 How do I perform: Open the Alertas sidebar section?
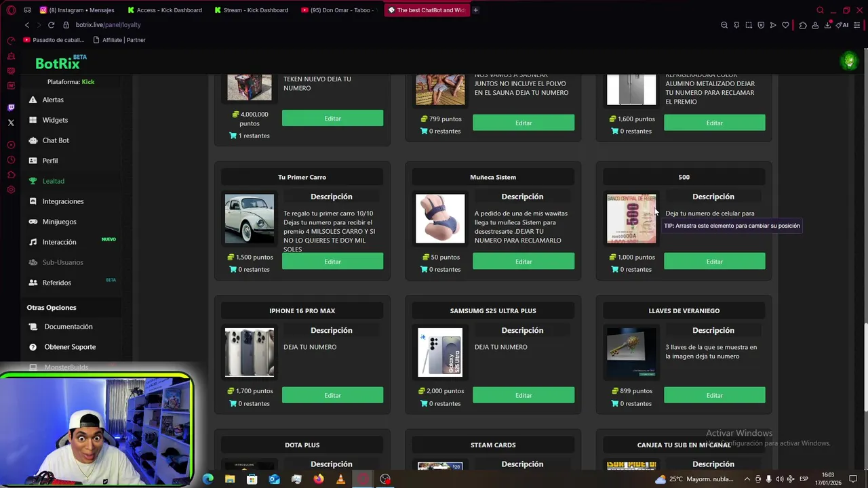(x=53, y=100)
